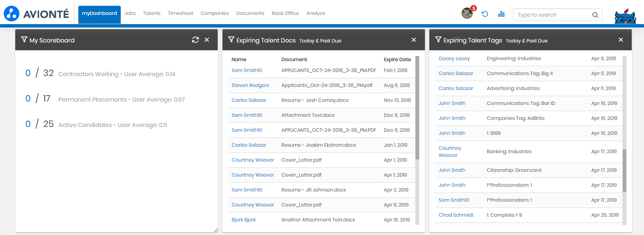Open Steven Rodgers talent link
The image size is (644, 235).
click(250, 85)
